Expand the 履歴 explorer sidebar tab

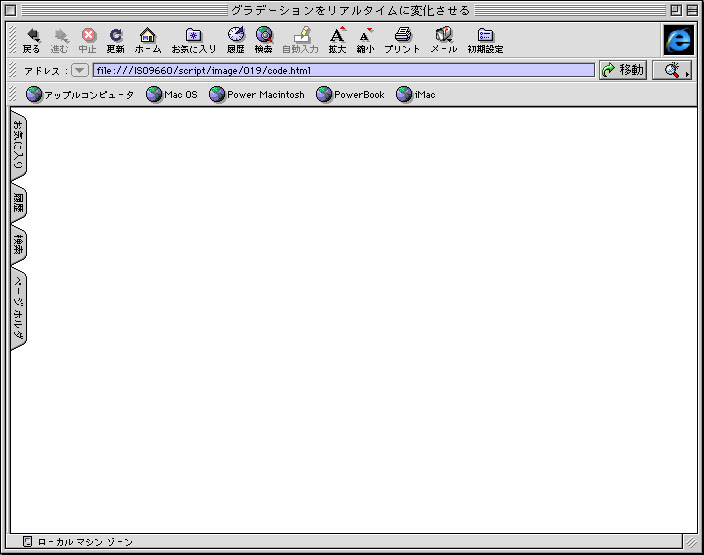pos(18,203)
